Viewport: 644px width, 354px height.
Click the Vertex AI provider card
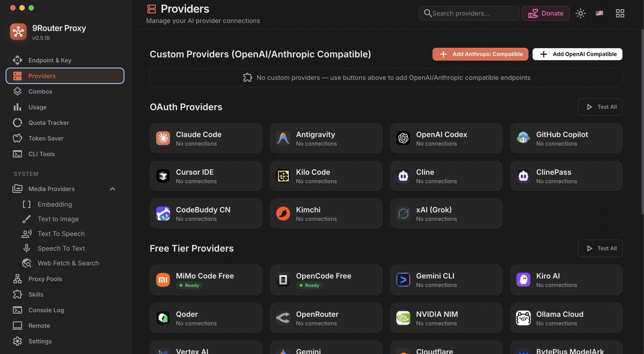point(206,348)
